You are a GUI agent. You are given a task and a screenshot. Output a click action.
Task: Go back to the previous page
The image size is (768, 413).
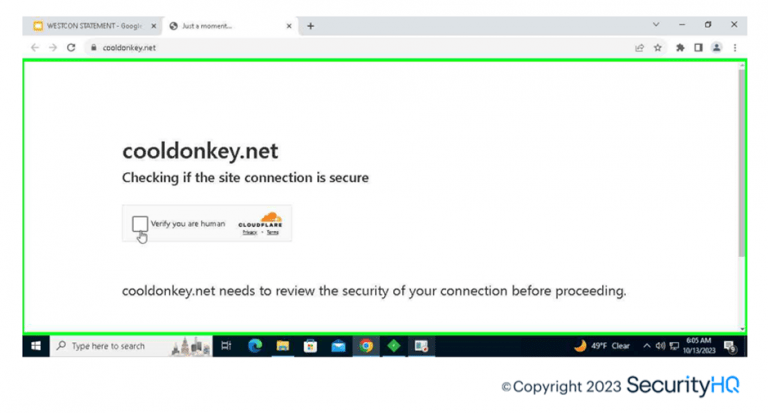click(35, 47)
